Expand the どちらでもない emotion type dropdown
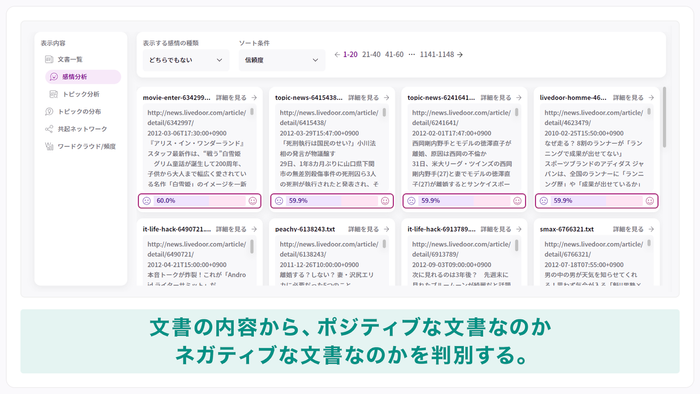 coord(186,60)
